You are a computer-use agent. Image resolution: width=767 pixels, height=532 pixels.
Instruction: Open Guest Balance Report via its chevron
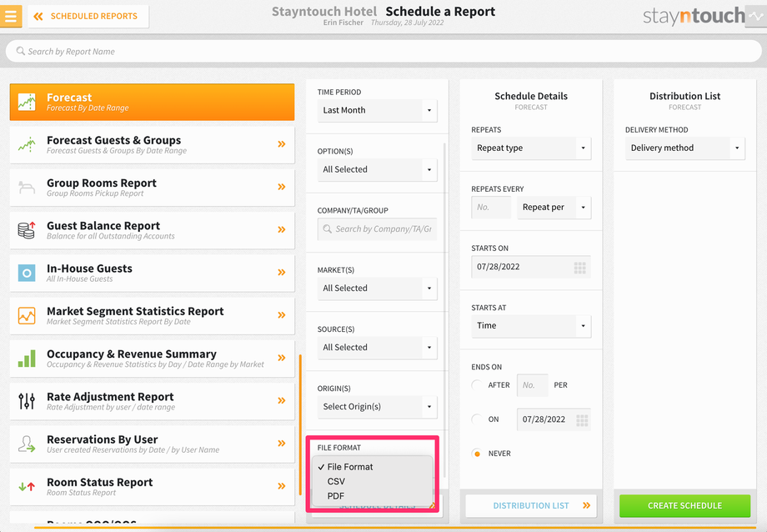pyautogui.click(x=282, y=229)
